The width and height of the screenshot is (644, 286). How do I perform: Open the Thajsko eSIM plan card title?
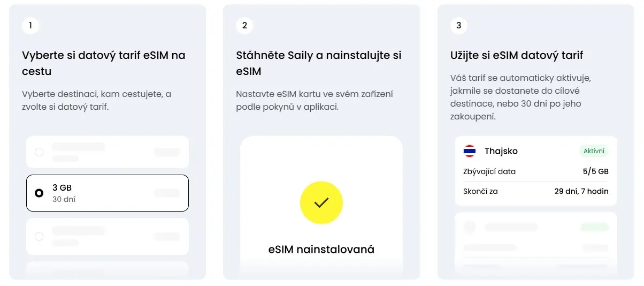pyautogui.click(x=501, y=151)
